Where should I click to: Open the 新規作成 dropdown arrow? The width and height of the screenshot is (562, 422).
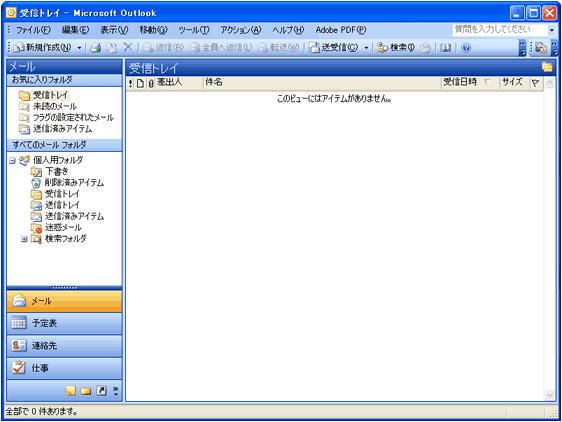point(80,48)
